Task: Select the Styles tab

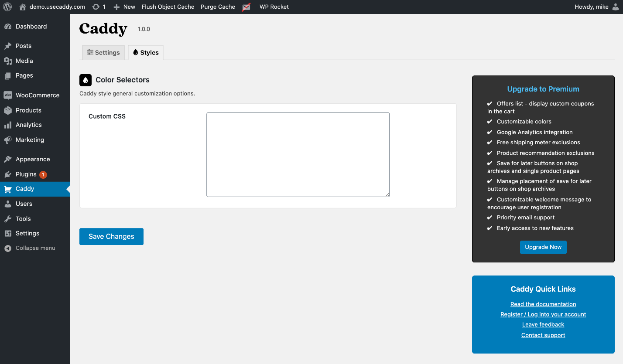Action: [146, 52]
